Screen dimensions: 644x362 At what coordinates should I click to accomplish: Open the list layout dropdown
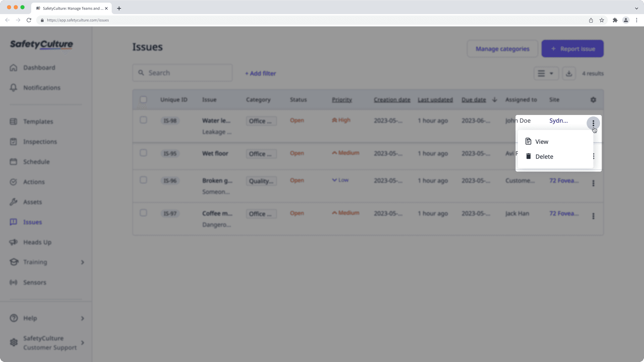546,73
